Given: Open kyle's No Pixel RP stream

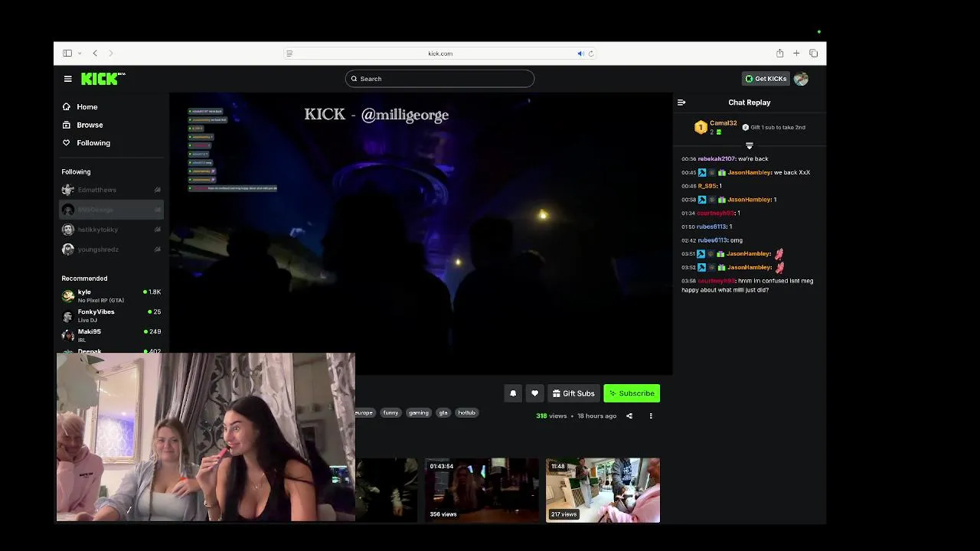Looking at the screenshot, I should pos(111,295).
